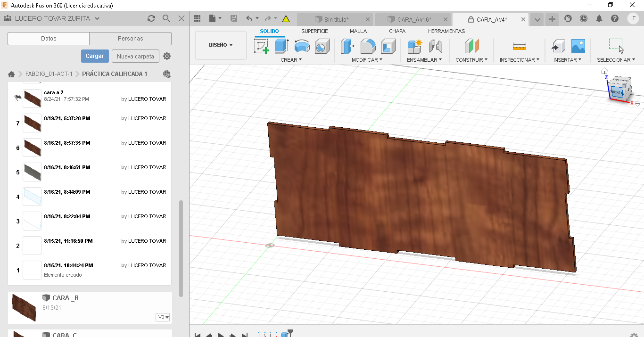
Task: Switch to the MALLA tab
Action: coord(358,31)
